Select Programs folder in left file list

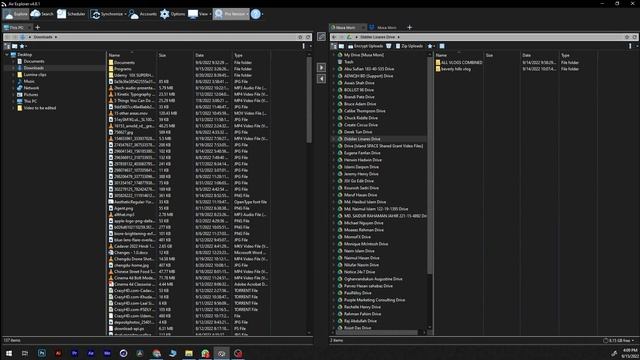pyautogui.click(x=122, y=69)
